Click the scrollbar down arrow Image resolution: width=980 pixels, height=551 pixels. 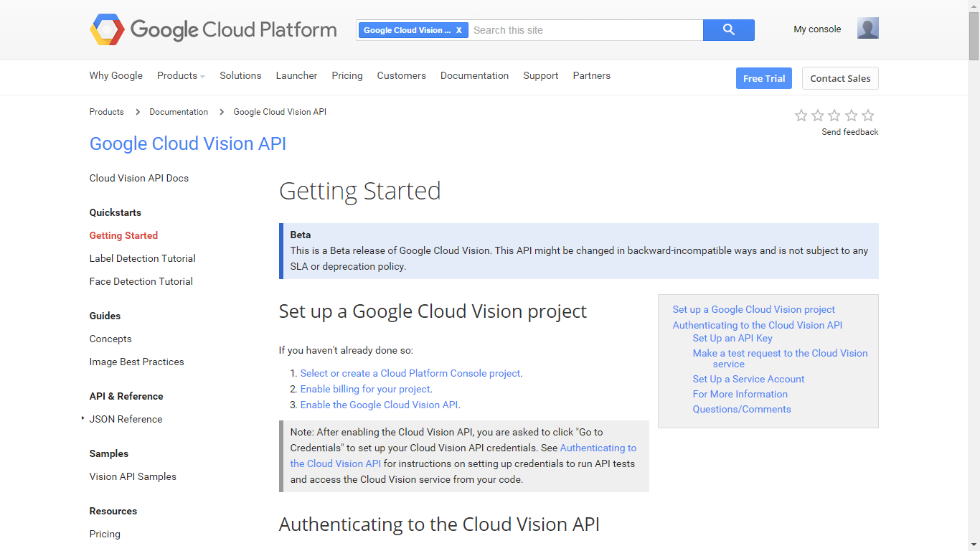click(x=974, y=545)
